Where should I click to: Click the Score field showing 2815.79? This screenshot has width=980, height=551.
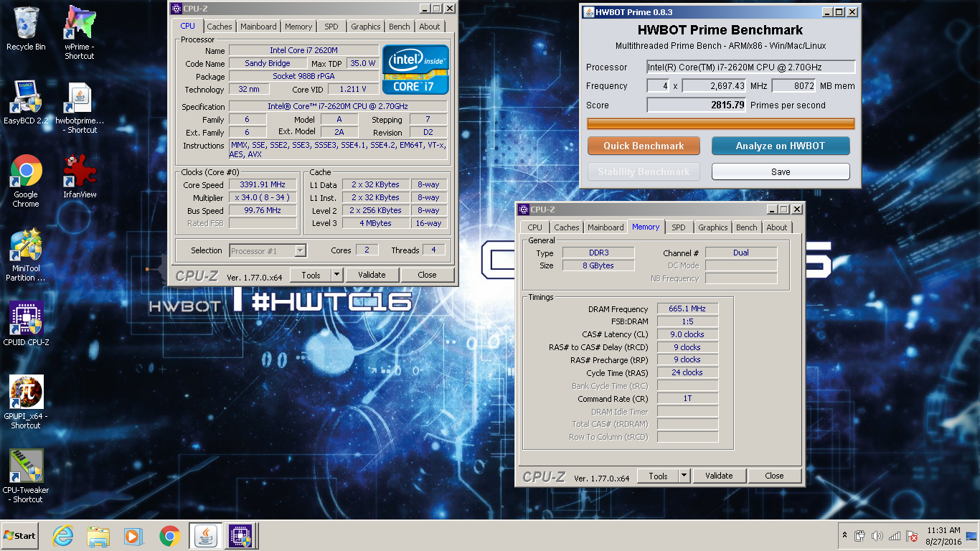(697, 105)
